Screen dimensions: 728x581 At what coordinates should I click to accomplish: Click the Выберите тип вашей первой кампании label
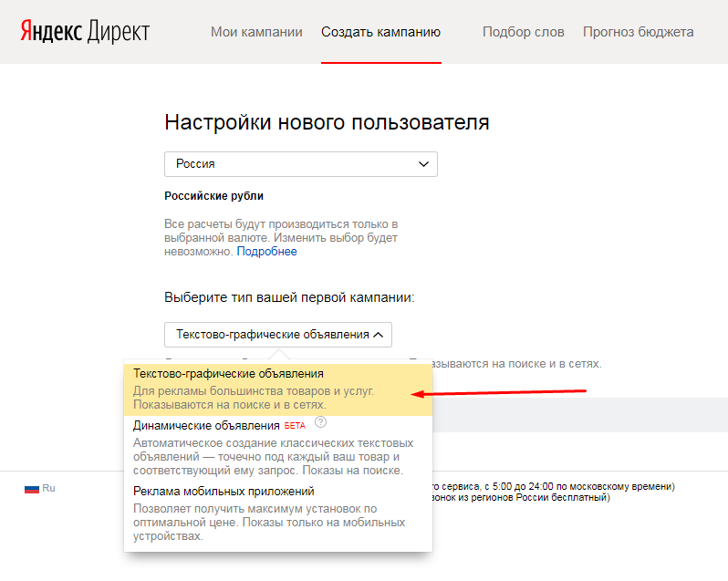point(289,297)
